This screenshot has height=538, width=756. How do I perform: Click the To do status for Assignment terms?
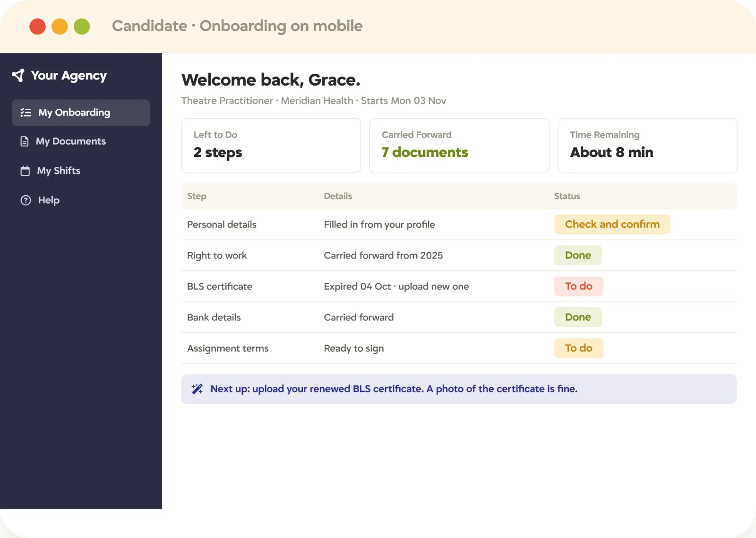[578, 348]
